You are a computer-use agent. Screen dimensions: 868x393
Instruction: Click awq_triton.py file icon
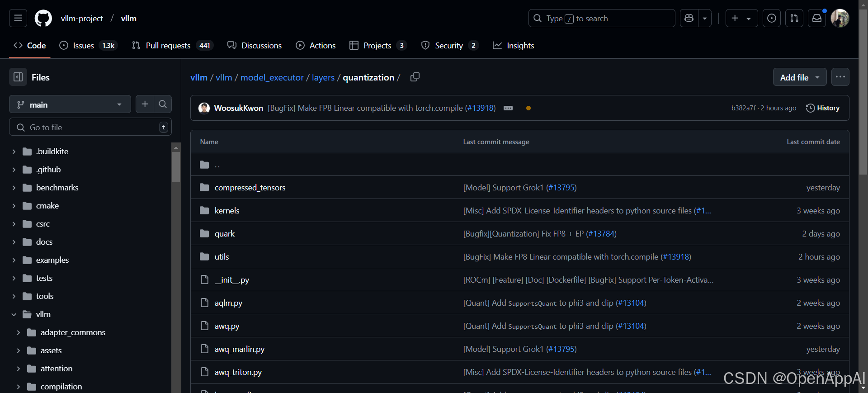pos(204,372)
